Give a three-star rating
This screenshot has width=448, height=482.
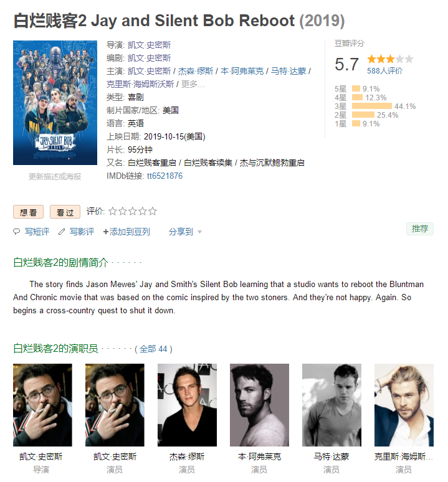[x=133, y=211]
